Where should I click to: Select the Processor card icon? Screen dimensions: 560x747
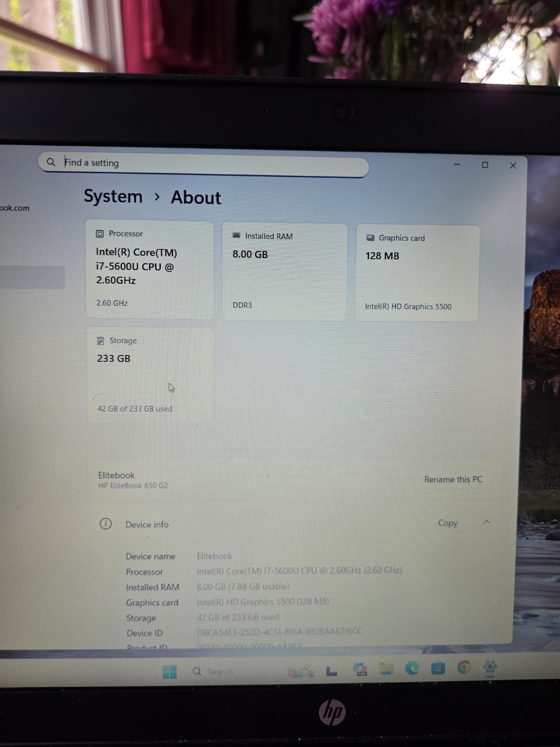[99, 233]
